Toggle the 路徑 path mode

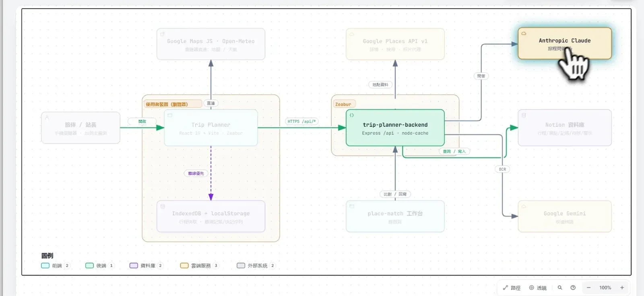coord(512,288)
